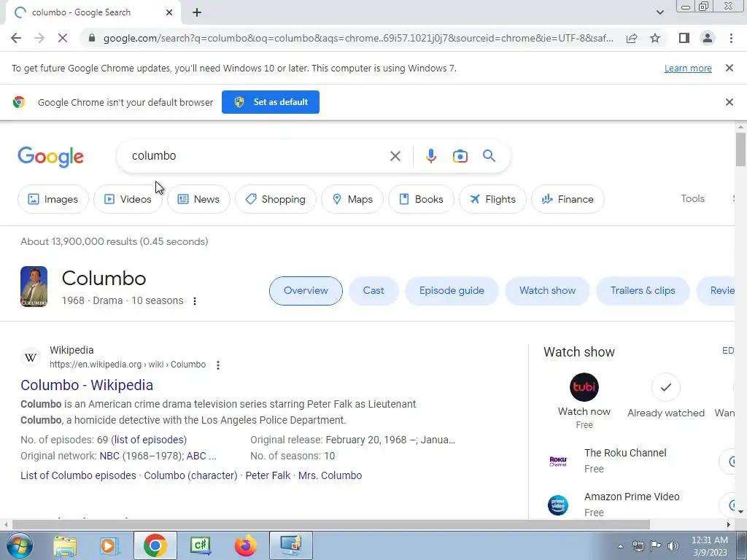
Task: Open File Explorer from the taskbar
Action: point(65,545)
